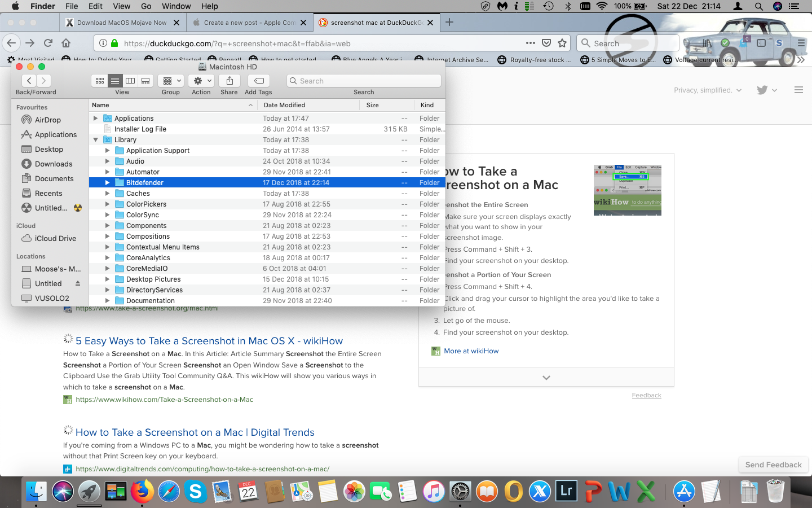The width and height of the screenshot is (812, 508).
Task: Switch to the Create a new post tab
Action: pos(250,23)
